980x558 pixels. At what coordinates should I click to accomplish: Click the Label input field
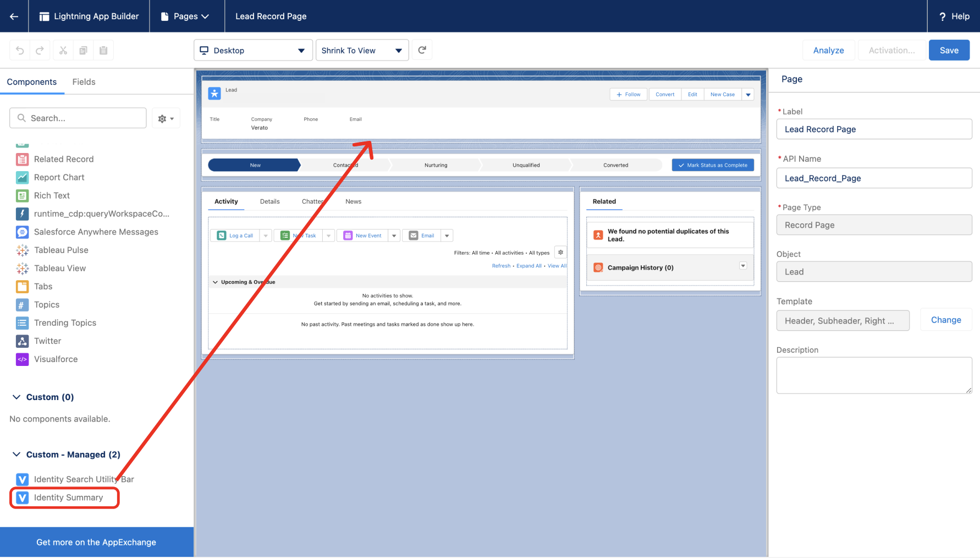[x=874, y=129]
